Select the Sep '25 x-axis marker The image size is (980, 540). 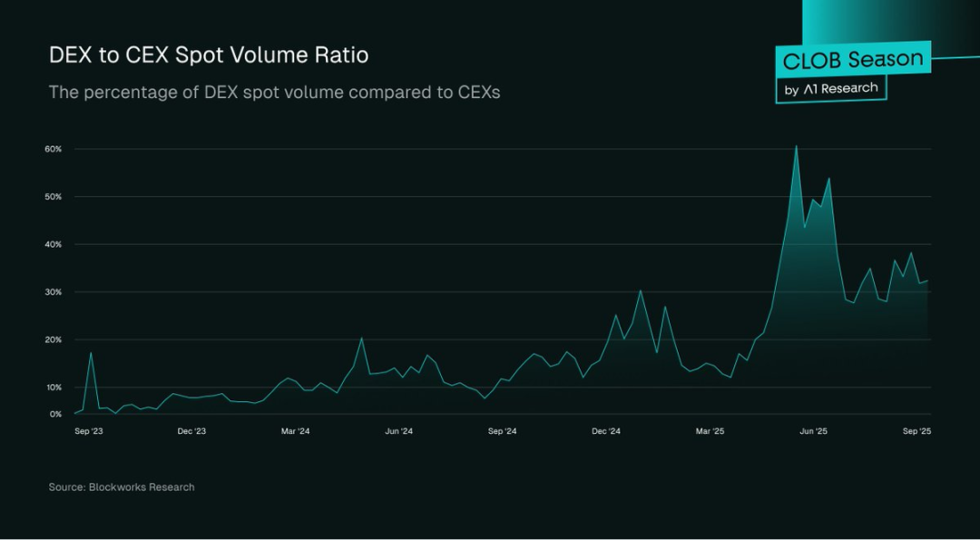[916, 432]
